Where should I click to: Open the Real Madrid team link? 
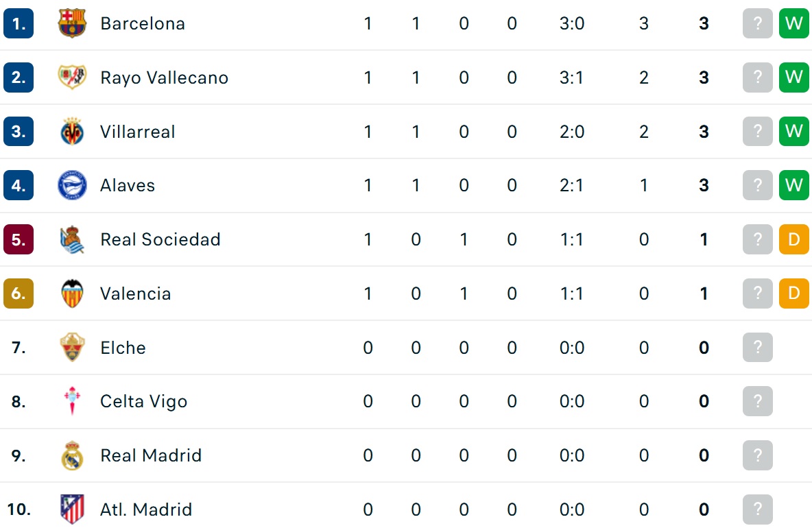(x=151, y=455)
